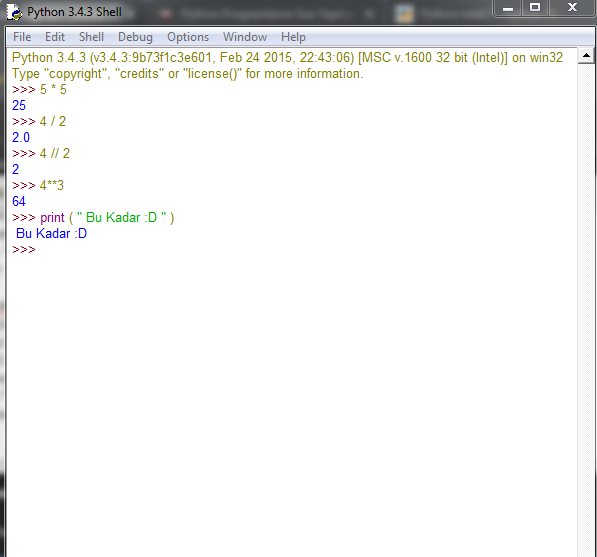Viewport: 597px width, 557px height.
Task: Open the Edit menu
Action: (x=55, y=37)
